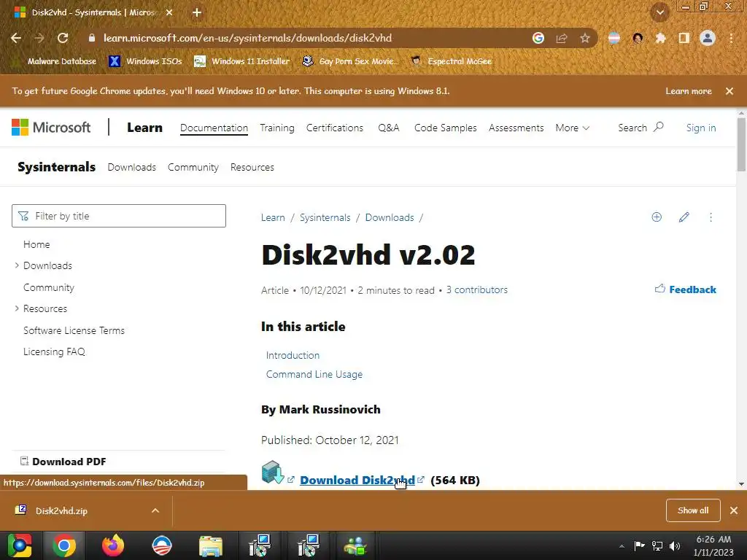Viewport: 747px width, 560px height.
Task: Select the Certifications menu item
Action: tap(334, 128)
